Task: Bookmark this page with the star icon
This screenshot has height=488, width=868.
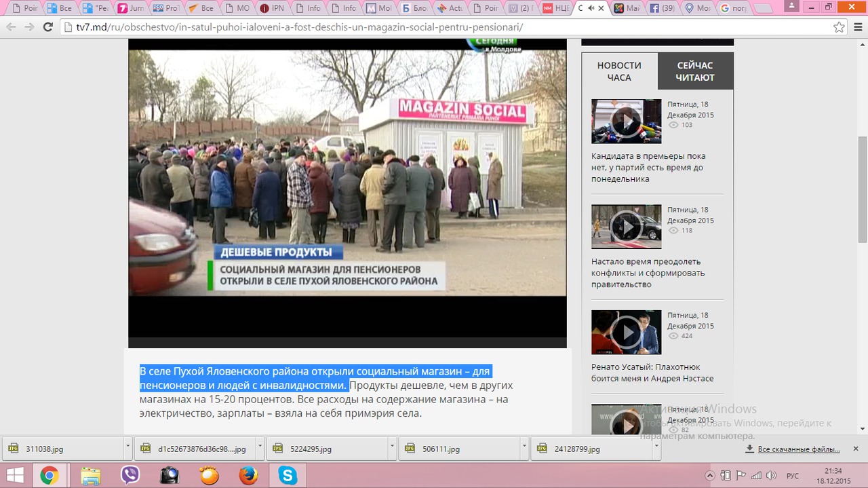Action: pyautogui.click(x=839, y=27)
